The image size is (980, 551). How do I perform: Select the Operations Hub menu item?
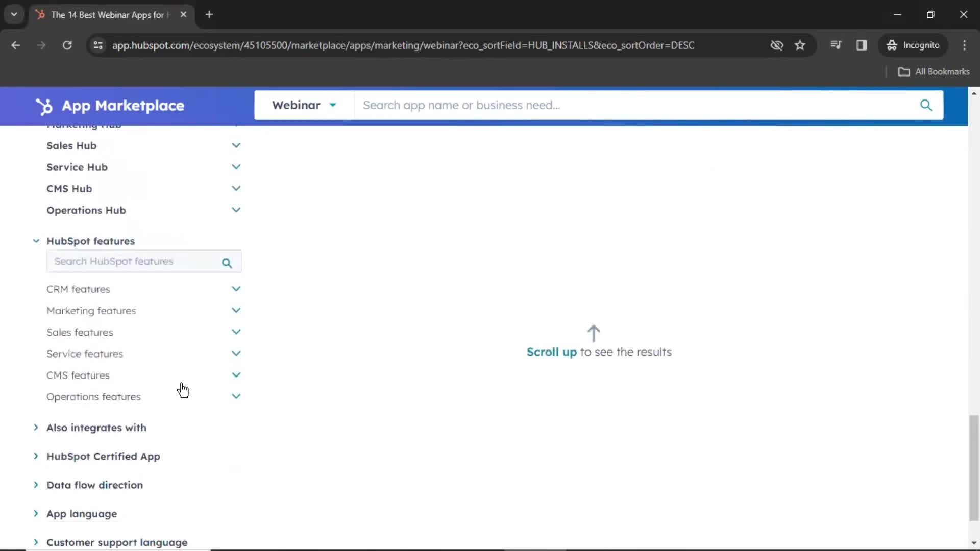tap(86, 210)
